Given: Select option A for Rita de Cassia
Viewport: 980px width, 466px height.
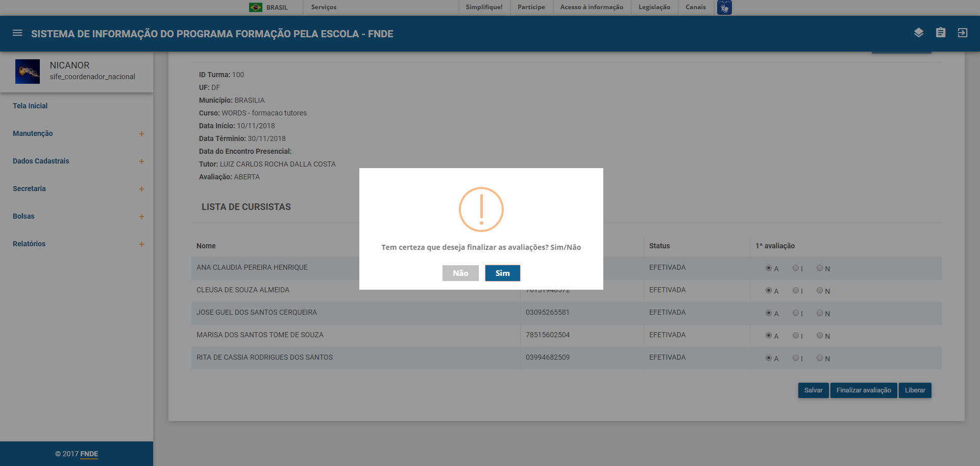Looking at the screenshot, I should coord(769,358).
